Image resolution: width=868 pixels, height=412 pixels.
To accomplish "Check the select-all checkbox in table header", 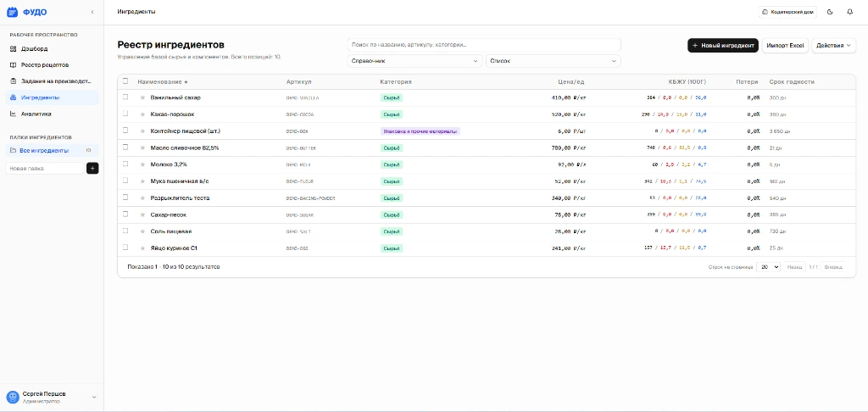I will (125, 81).
